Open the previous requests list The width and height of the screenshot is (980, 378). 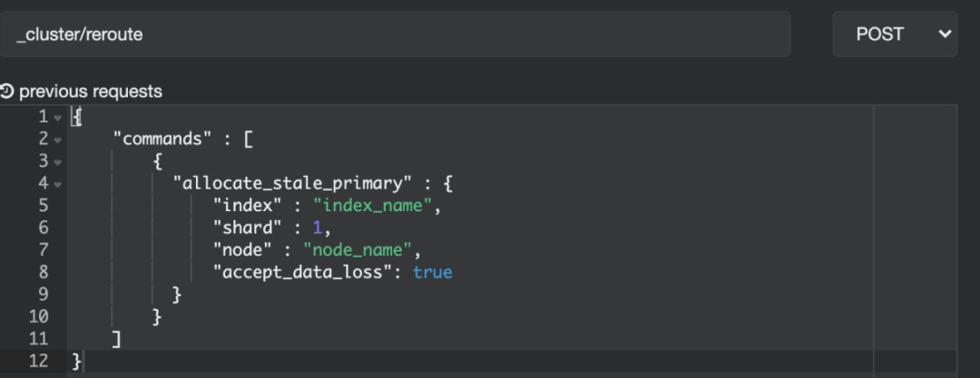point(90,92)
